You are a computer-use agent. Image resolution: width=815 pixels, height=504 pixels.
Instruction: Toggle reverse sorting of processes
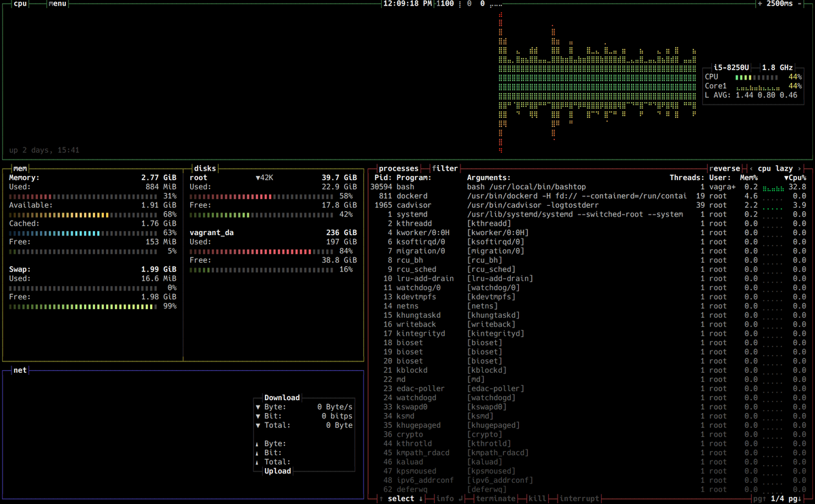[724, 168]
